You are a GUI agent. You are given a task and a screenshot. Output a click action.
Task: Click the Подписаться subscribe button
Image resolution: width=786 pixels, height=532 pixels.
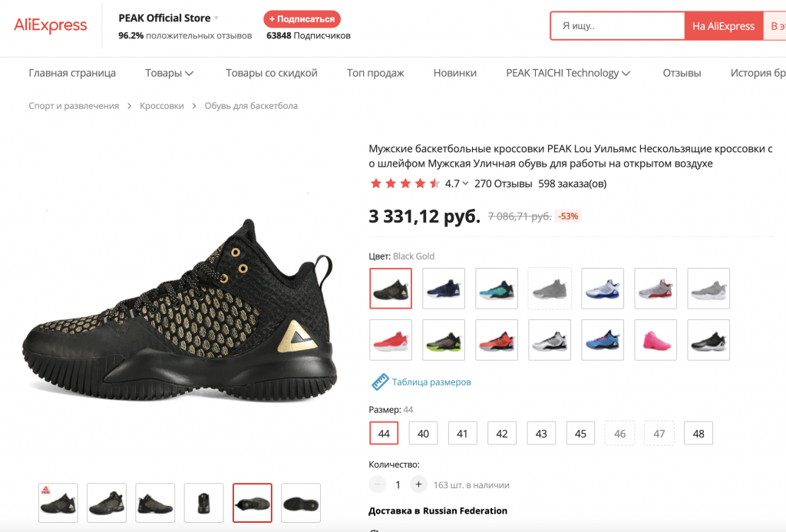(x=302, y=18)
